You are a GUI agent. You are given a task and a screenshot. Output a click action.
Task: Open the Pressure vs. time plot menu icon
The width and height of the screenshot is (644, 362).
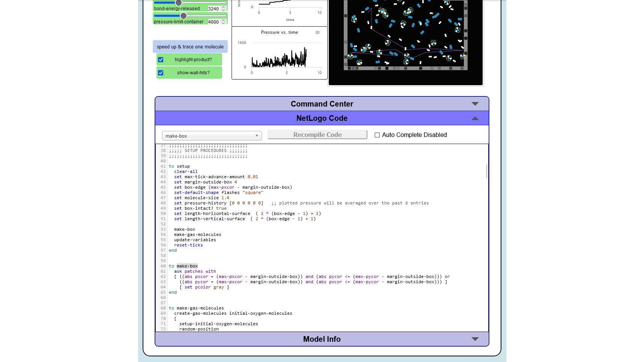click(x=317, y=33)
